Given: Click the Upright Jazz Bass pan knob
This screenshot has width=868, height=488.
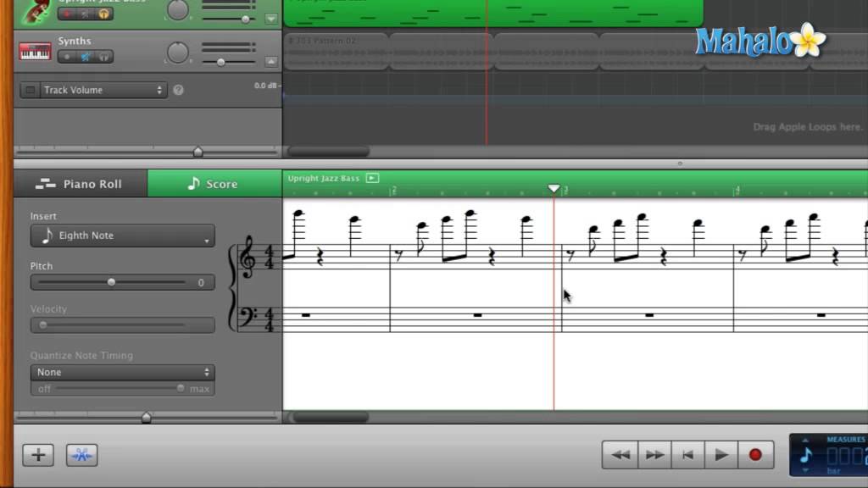Looking at the screenshot, I should pyautogui.click(x=178, y=9).
